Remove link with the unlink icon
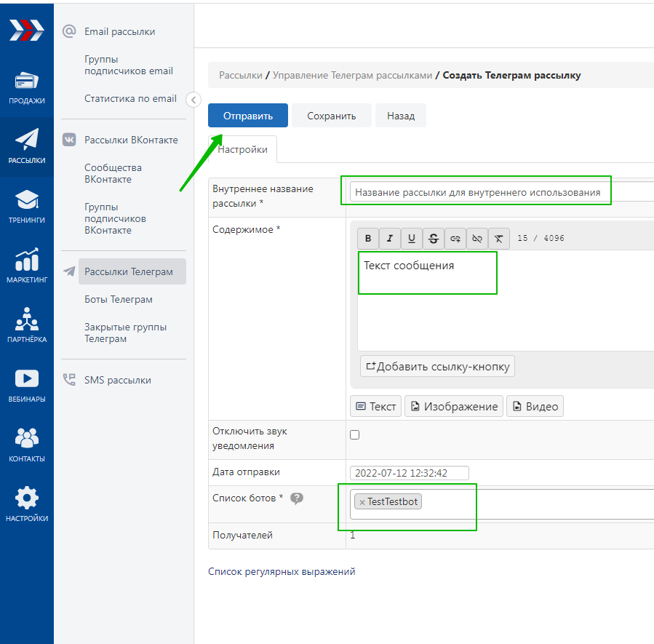 477,238
